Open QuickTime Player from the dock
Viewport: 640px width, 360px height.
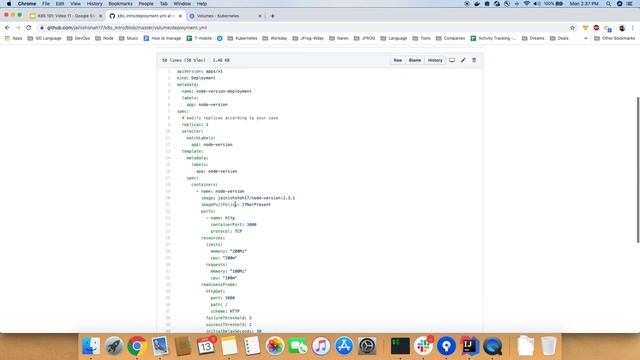point(493,346)
